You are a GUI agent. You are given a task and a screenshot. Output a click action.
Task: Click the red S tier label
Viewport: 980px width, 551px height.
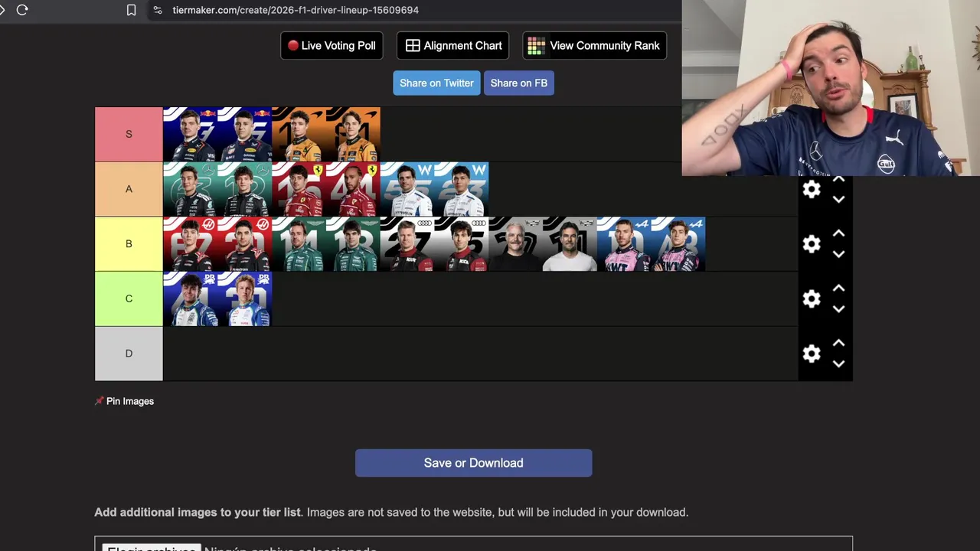click(129, 135)
